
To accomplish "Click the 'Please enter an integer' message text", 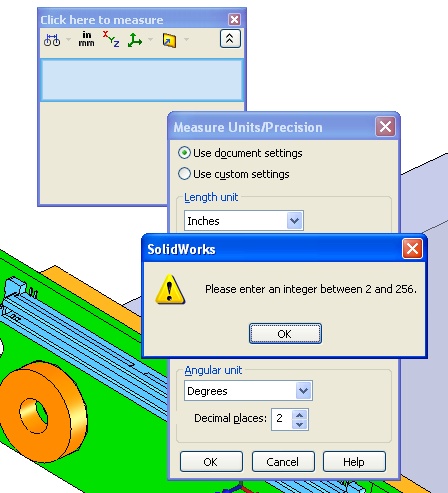I will point(311,289).
